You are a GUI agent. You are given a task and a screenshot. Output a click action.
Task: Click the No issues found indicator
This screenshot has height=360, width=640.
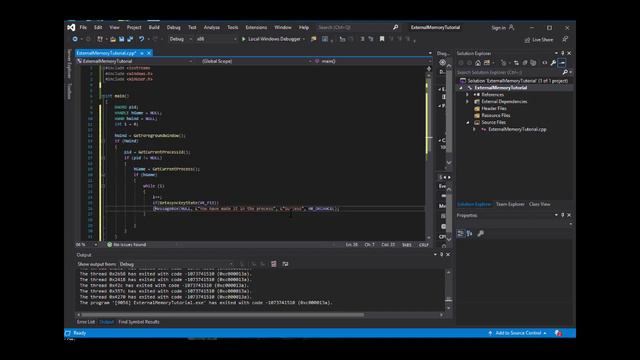point(127,244)
